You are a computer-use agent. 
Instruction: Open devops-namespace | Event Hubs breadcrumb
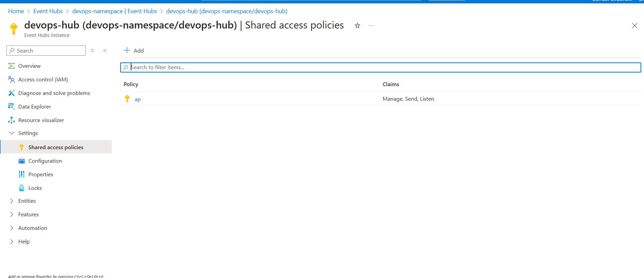[x=114, y=11]
